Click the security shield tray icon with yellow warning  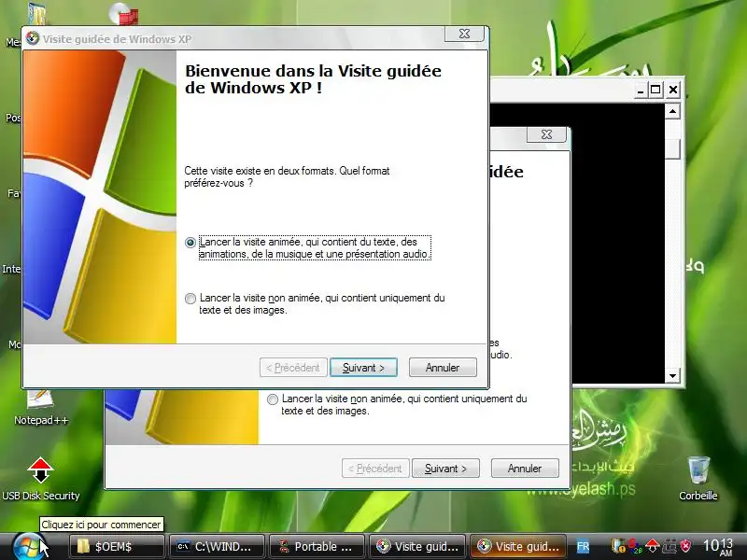pos(618,546)
